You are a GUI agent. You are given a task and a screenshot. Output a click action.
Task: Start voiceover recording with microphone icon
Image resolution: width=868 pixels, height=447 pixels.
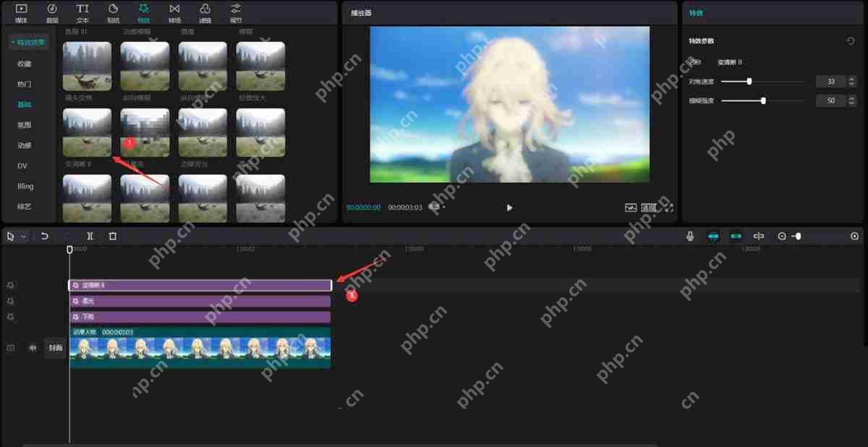(x=690, y=236)
